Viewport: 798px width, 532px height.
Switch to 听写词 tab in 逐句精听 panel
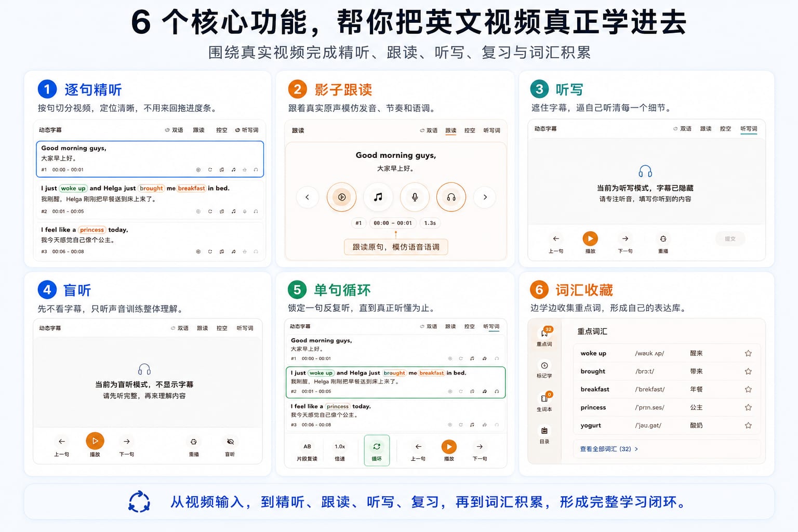(247, 130)
